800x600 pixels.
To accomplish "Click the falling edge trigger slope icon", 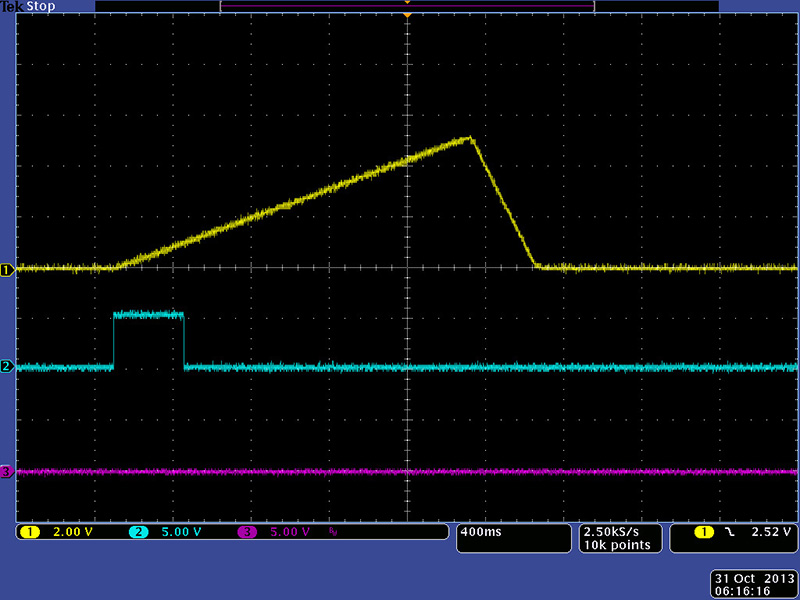I will tap(729, 532).
